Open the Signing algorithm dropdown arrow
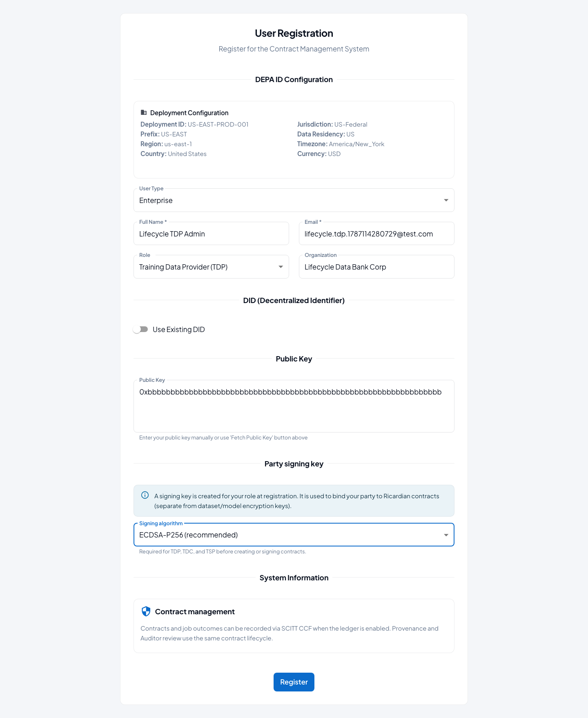Viewport: 588px width, 718px height. 446,535
